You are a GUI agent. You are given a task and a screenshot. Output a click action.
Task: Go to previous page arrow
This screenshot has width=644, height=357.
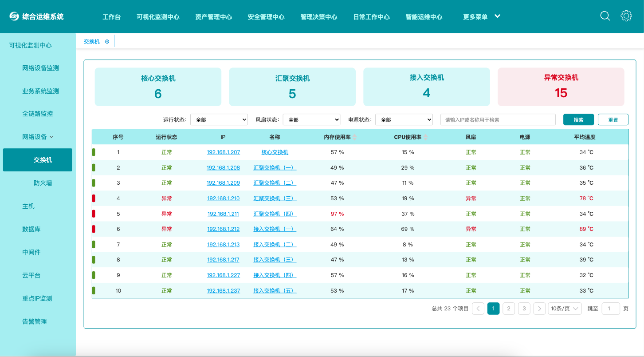[x=478, y=309]
